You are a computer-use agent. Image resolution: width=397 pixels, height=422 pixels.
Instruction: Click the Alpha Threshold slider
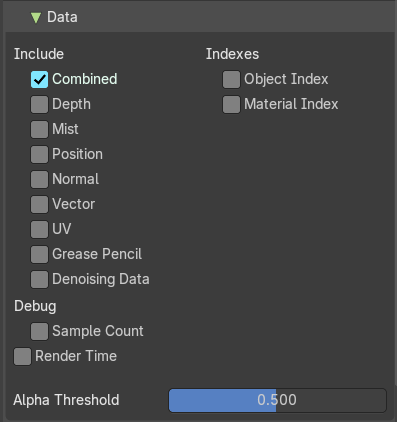tap(277, 400)
